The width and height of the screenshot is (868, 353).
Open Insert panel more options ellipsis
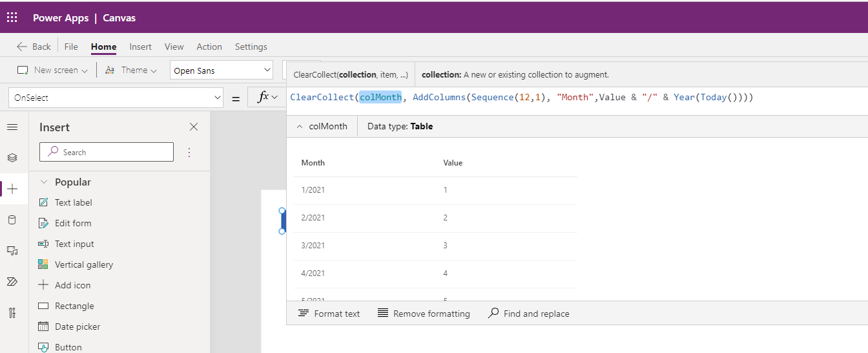pos(189,153)
